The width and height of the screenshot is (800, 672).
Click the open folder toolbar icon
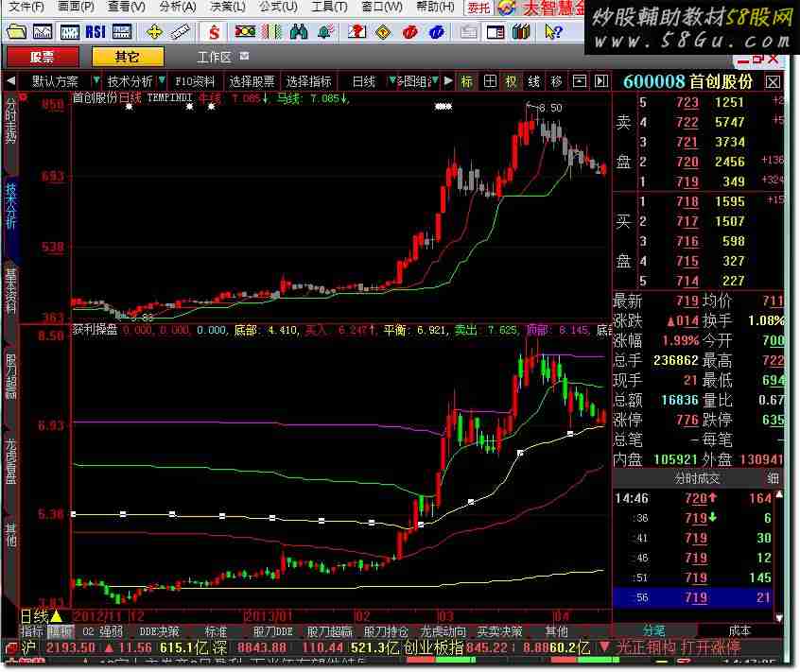tap(16, 33)
